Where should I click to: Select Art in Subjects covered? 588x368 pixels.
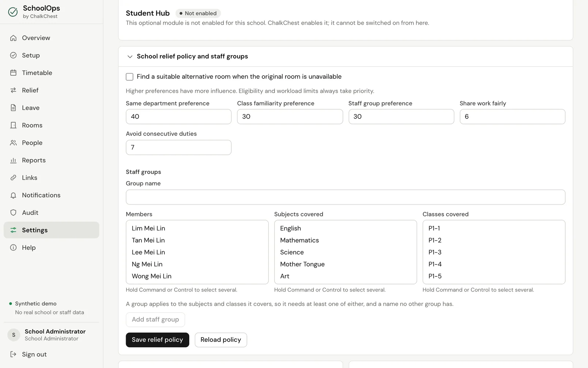pyautogui.click(x=345, y=276)
